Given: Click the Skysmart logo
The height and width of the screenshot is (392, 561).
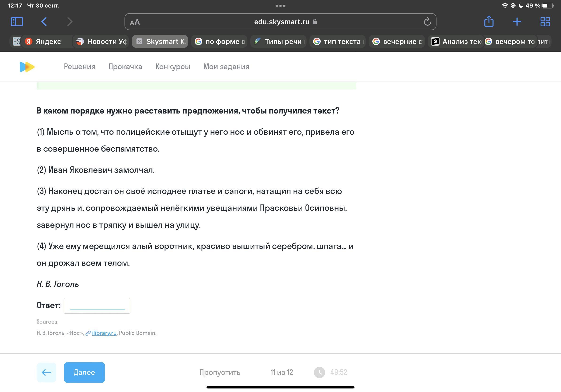Looking at the screenshot, I should (27, 67).
